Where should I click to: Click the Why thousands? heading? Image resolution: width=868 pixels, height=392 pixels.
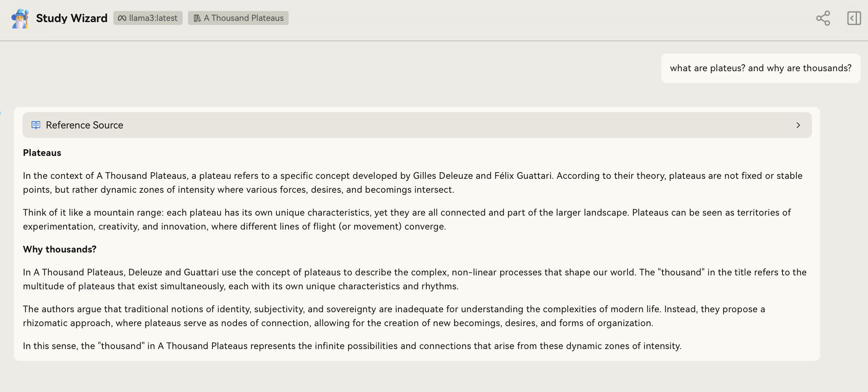tap(60, 250)
